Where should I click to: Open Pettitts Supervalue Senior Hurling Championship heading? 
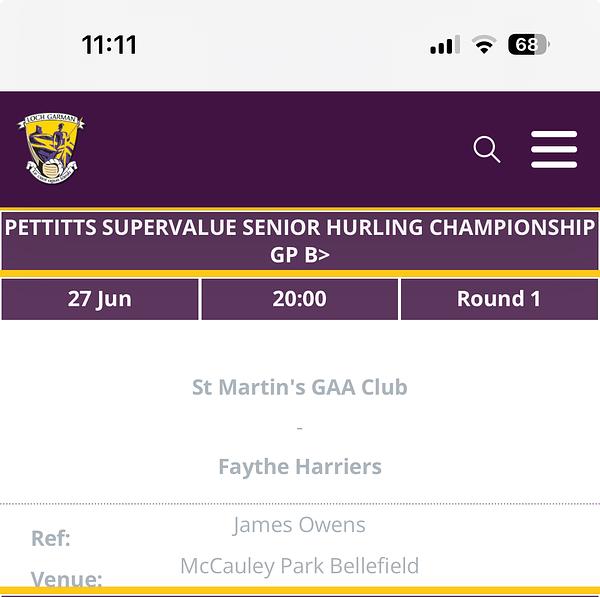(300, 227)
